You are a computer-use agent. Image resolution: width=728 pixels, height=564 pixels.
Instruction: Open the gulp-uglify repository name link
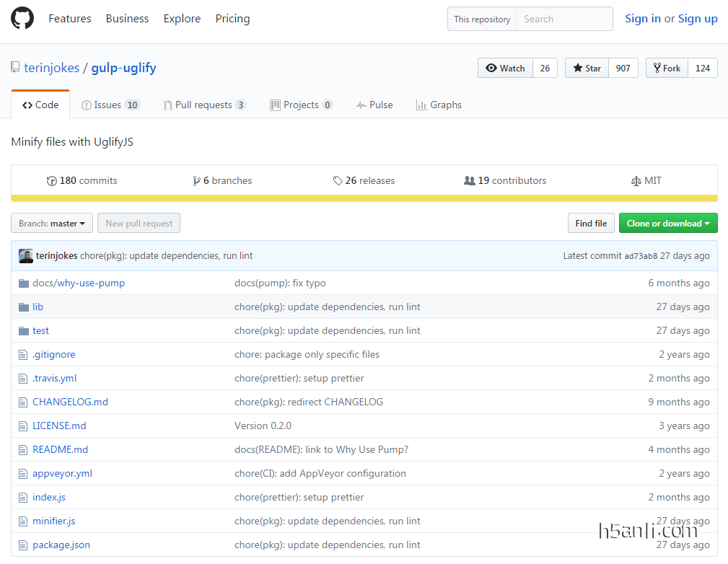(123, 68)
